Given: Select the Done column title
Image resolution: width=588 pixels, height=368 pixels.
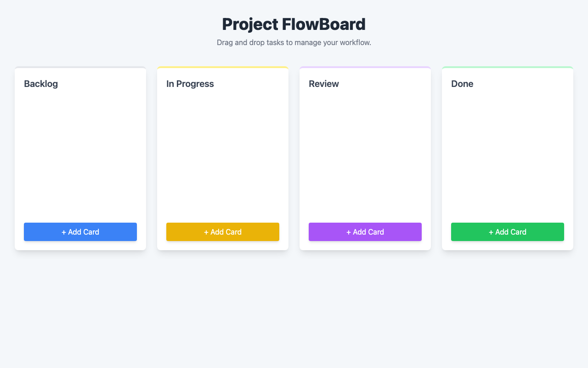Looking at the screenshot, I should click(462, 84).
